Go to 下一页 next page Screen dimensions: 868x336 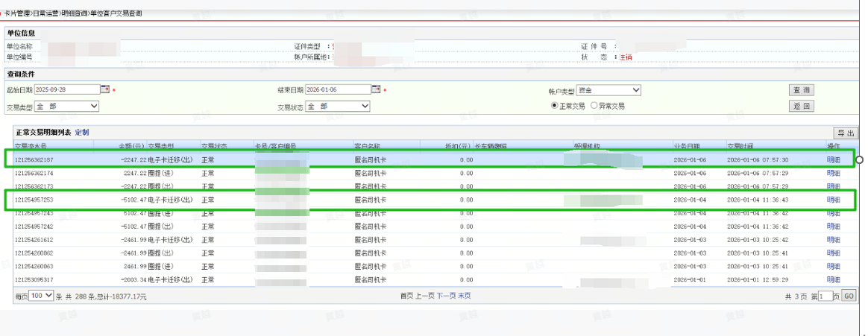tap(445, 296)
